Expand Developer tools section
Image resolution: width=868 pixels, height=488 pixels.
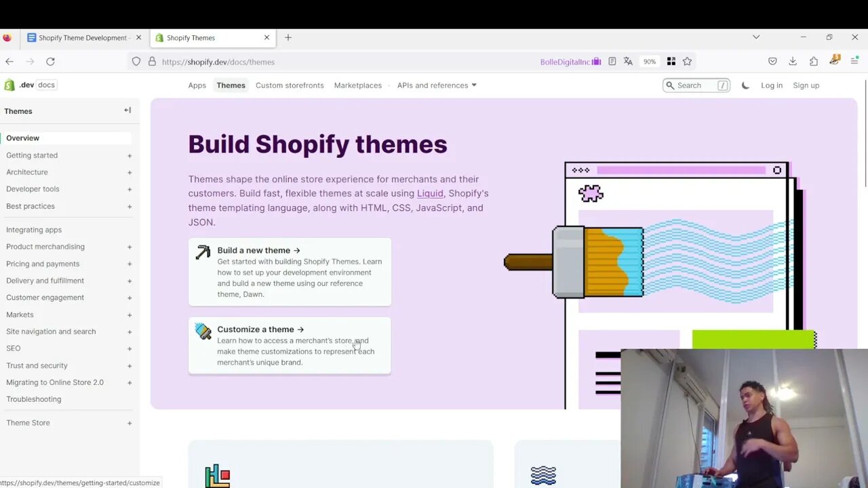tap(130, 189)
